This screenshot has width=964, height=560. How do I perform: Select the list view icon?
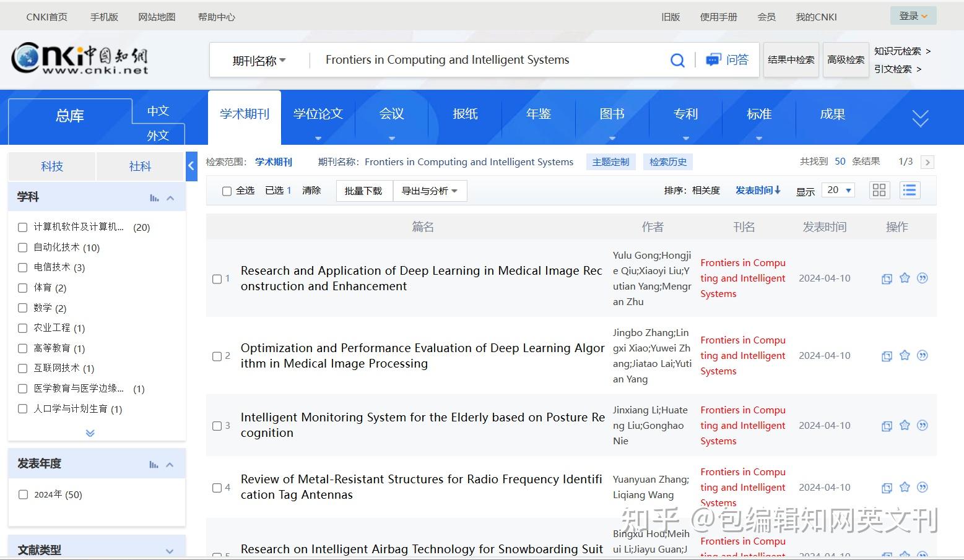[x=909, y=190]
